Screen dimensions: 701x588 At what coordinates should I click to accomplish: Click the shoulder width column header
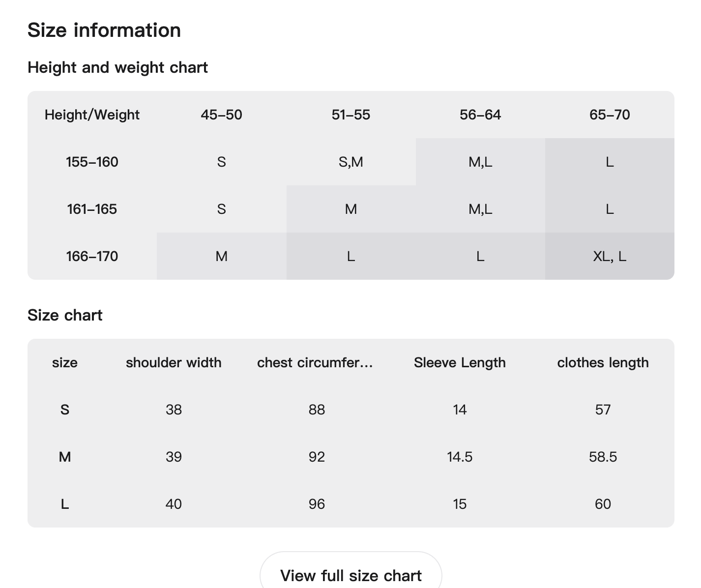click(x=174, y=362)
